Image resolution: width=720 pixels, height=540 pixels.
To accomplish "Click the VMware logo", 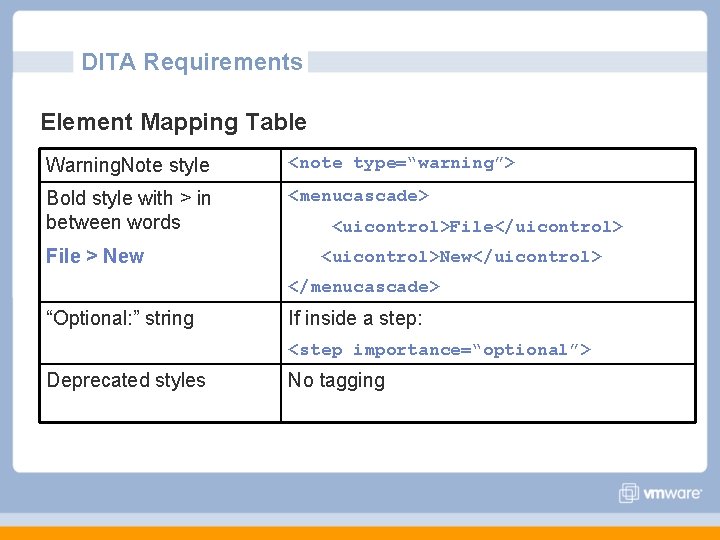I will coord(660,493).
